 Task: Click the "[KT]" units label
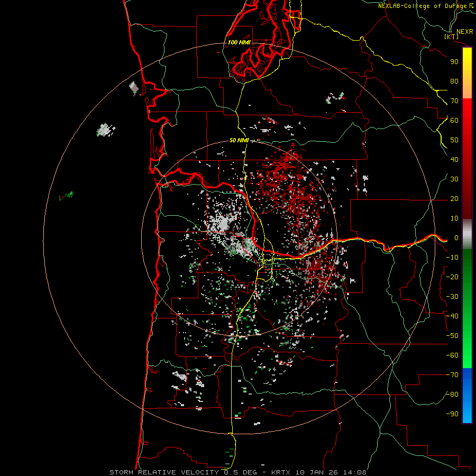[452, 36]
